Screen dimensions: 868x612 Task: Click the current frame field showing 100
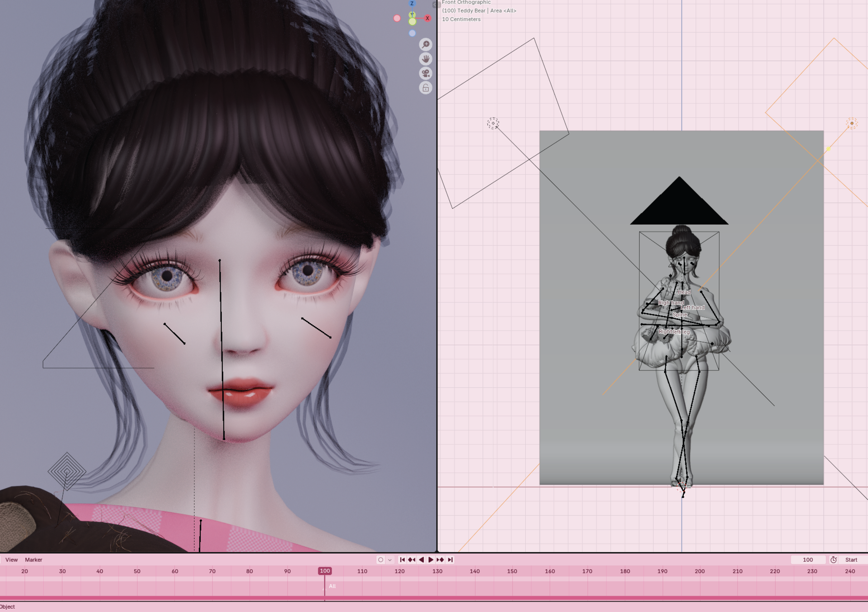click(808, 560)
